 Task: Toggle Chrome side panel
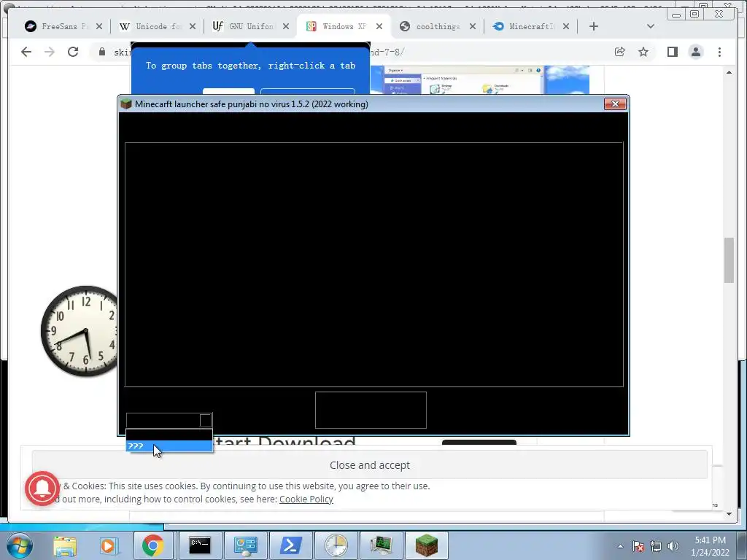pos(672,52)
